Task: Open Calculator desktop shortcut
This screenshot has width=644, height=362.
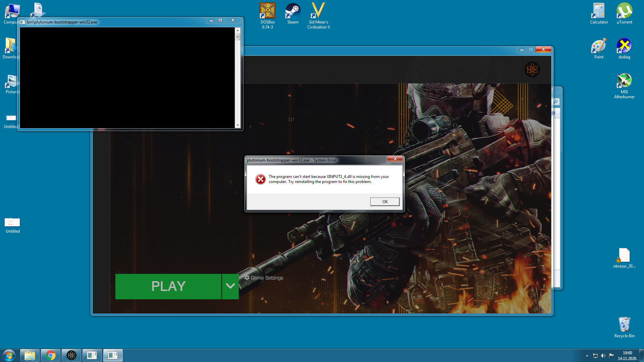Action: 599,14
